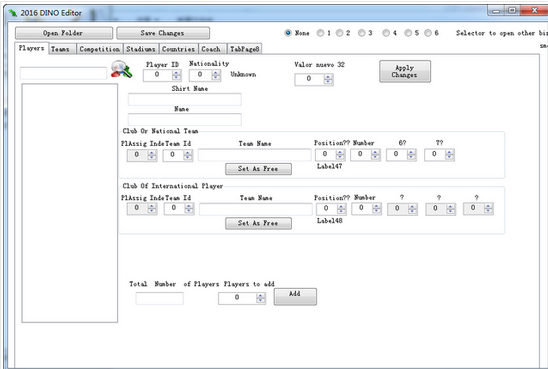Click Players to add spinner arrows

coord(260,298)
